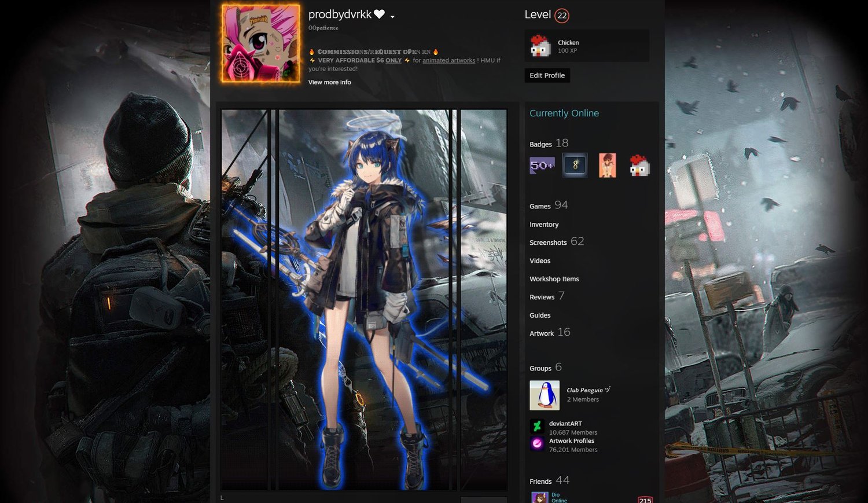The height and width of the screenshot is (503, 868).
Task: Click the Edit Profile button
Action: (547, 75)
